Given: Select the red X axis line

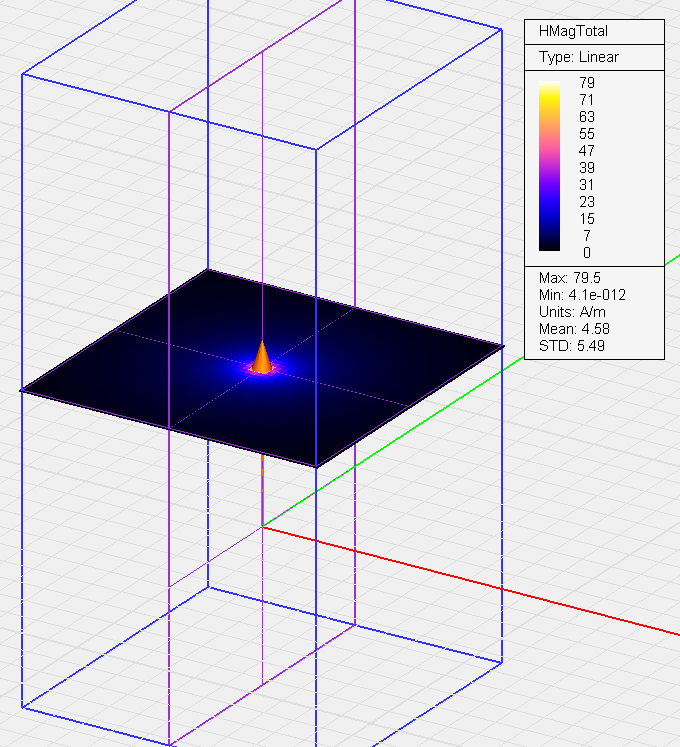Looking at the screenshot, I should (471, 581).
